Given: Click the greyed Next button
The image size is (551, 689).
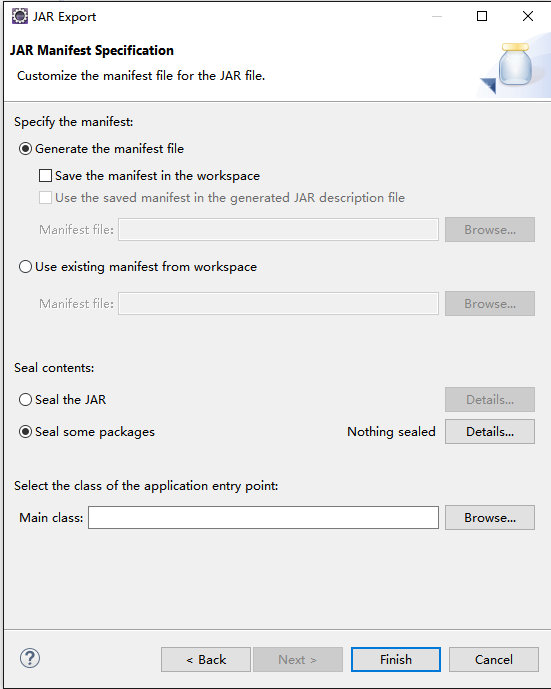Looking at the screenshot, I should tap(298, 660).
